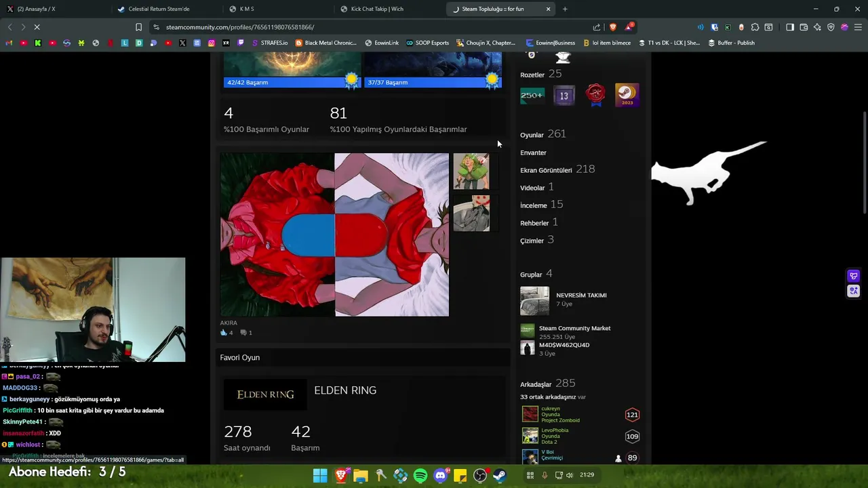Open the Instagram bookmark icon
868x488 pixels.
(212, 43)
